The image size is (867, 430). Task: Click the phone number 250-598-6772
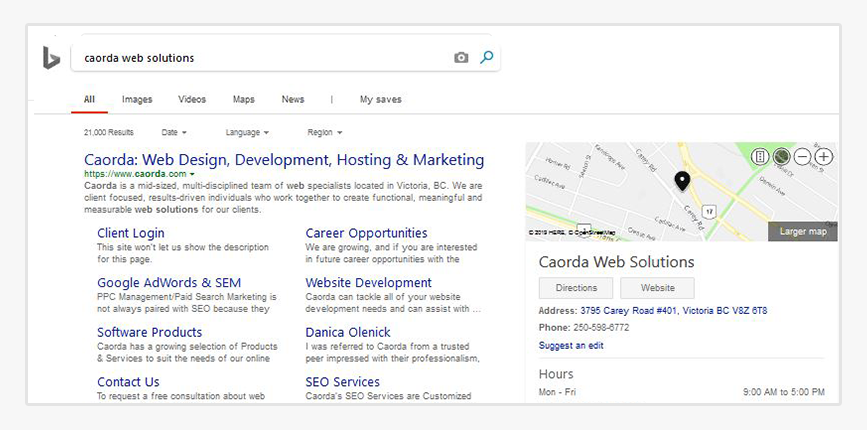tap(601, 328)
